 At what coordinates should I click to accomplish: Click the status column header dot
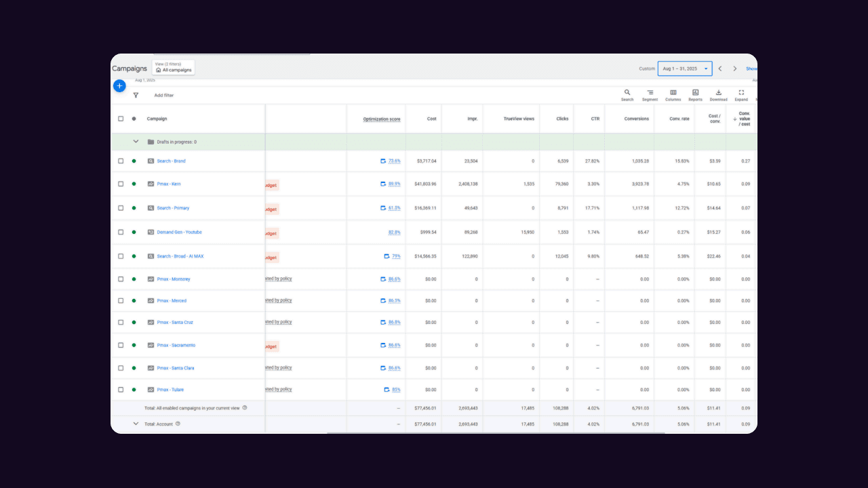134,119
